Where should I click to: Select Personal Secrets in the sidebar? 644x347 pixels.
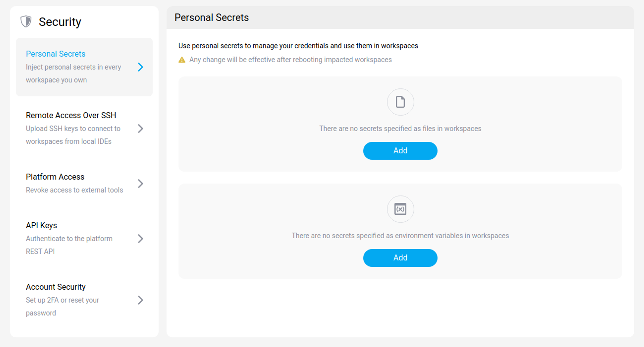[55, 53]
